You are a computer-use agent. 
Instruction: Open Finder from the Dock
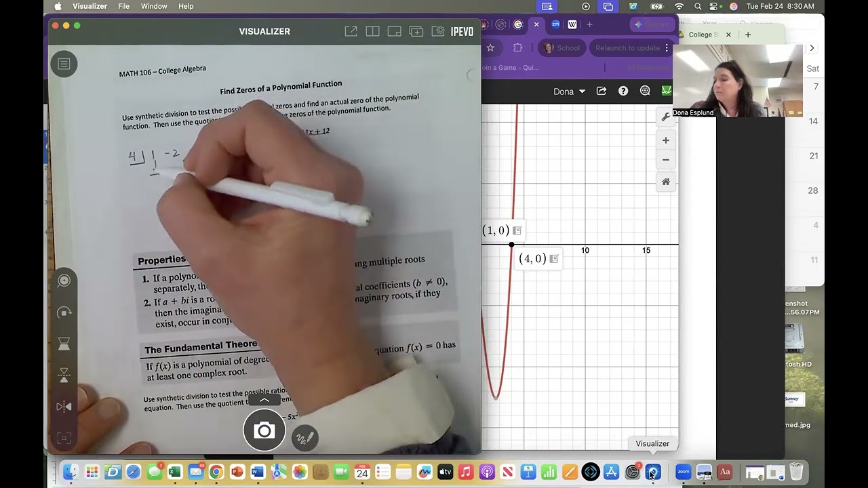[71, 472]
